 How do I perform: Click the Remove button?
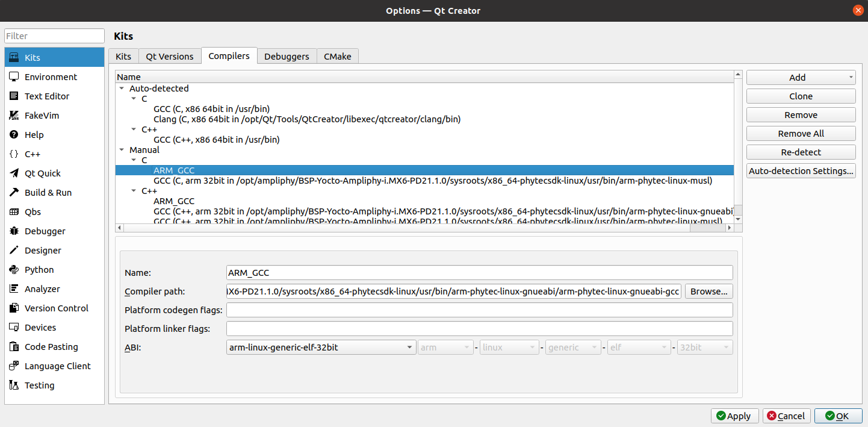(801, 115)
